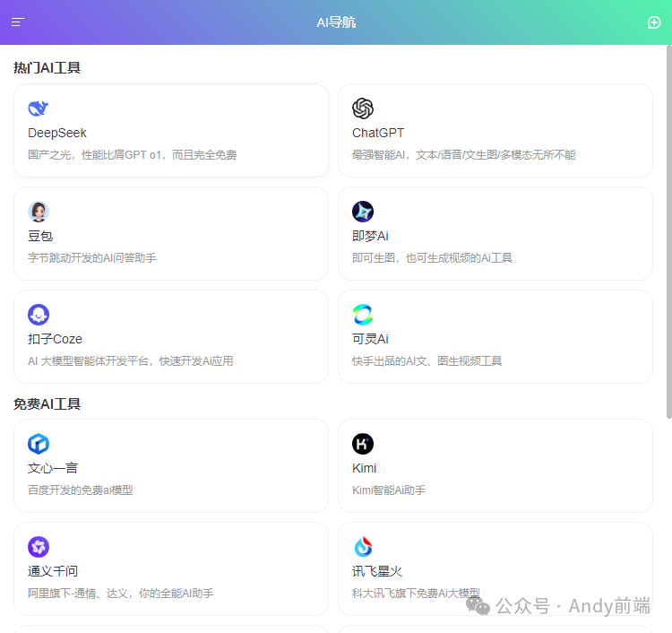Image resolution: width=672 pixels, height=633 pixels.
Task: Open the ChatGPT tool name link
Action: (378, 133)
